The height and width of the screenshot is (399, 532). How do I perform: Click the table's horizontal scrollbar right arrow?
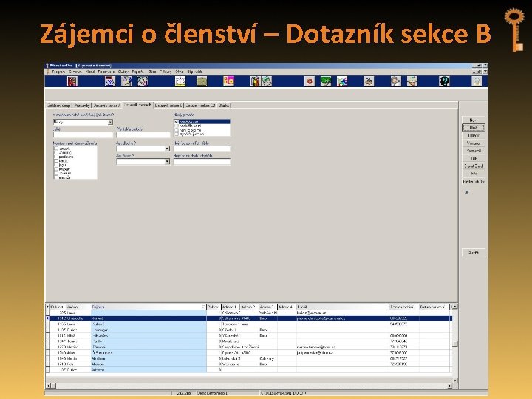tap(449, 386)
